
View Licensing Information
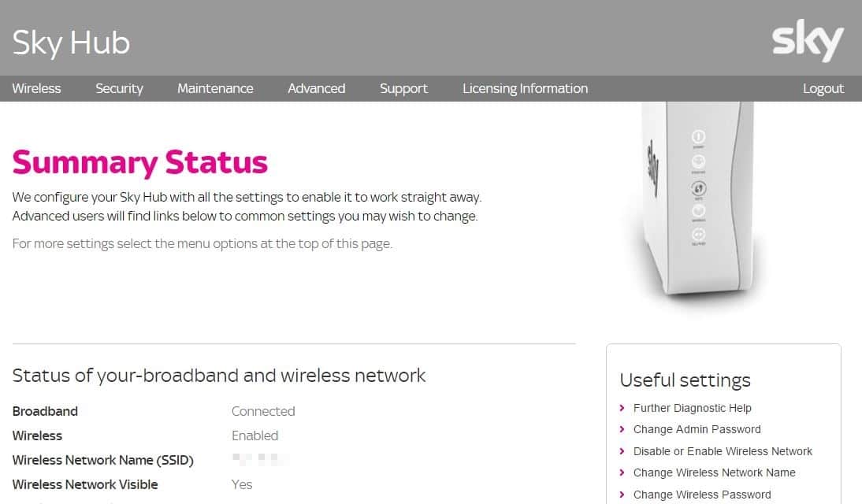[525, 88]
